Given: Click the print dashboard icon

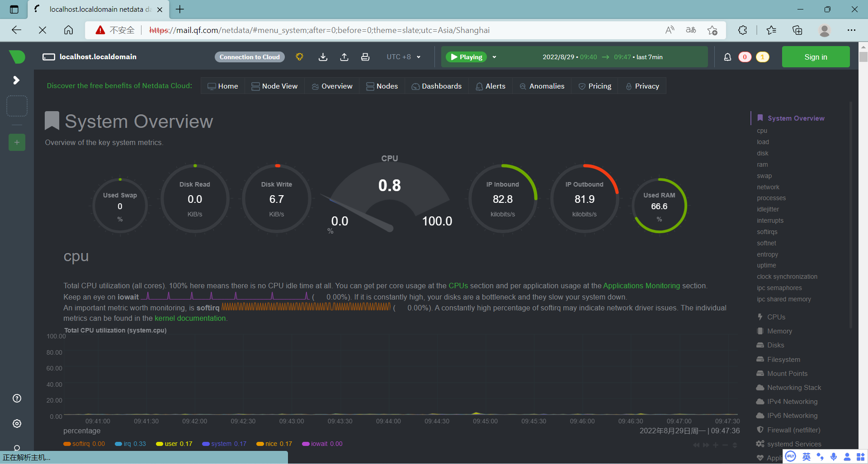Looking at the screenshot, I should pyautogui.click(x=365, y=57).
